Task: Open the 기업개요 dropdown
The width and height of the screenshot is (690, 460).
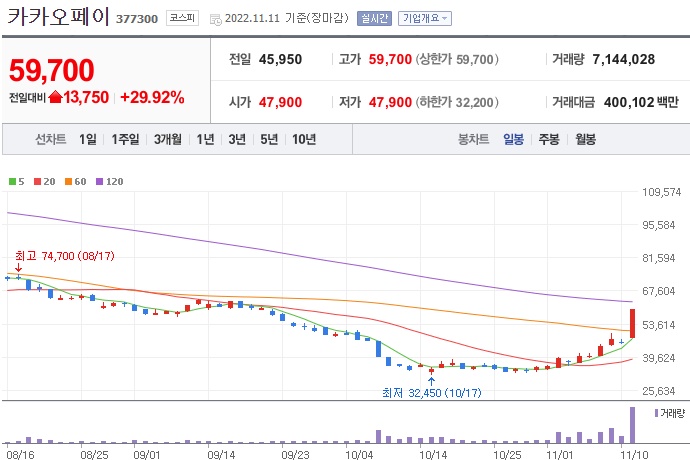Action: [425, 18]
